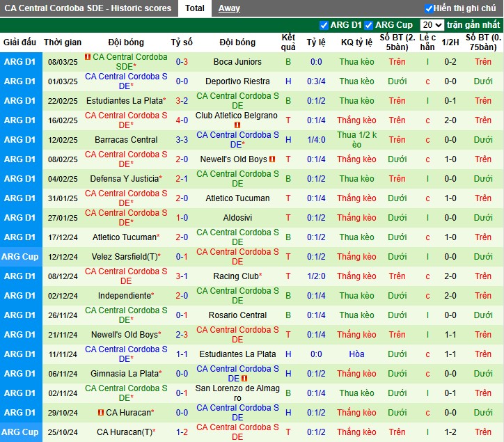Open Boca Juniors team link

point(237,62)
